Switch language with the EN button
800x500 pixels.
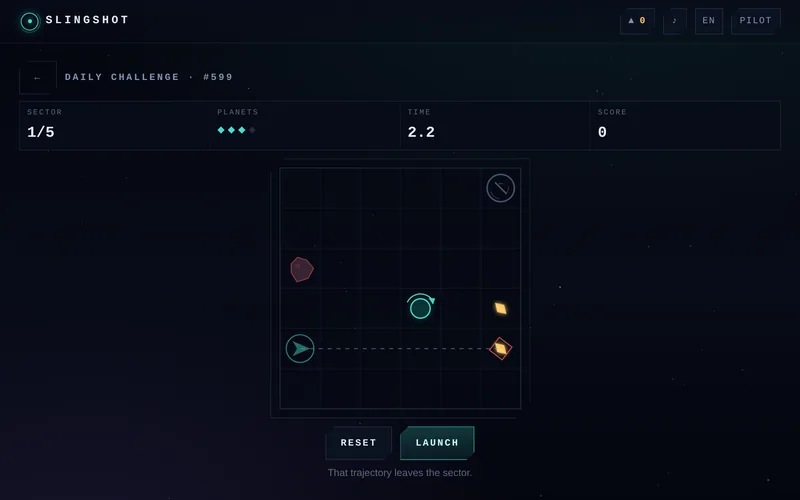[x=709, y=21]
